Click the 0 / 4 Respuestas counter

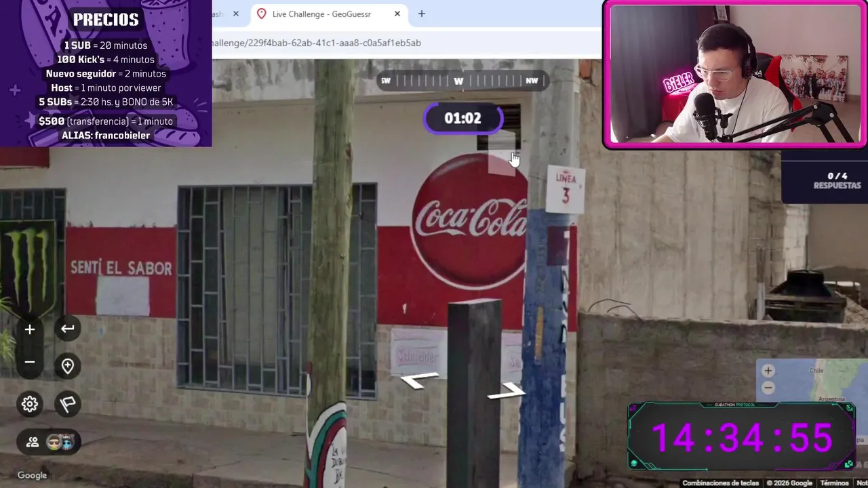pyautogui.click(x=837, y=180)
